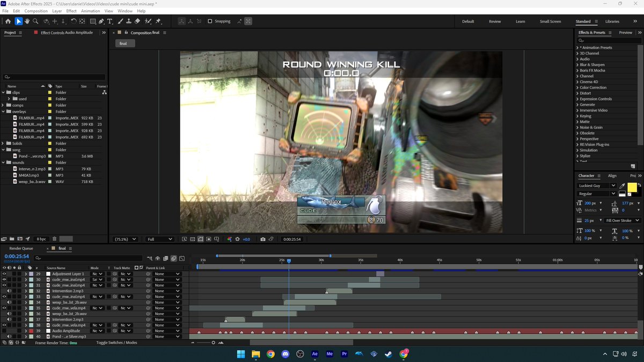Select the Eraser tool

click(137, 21)
